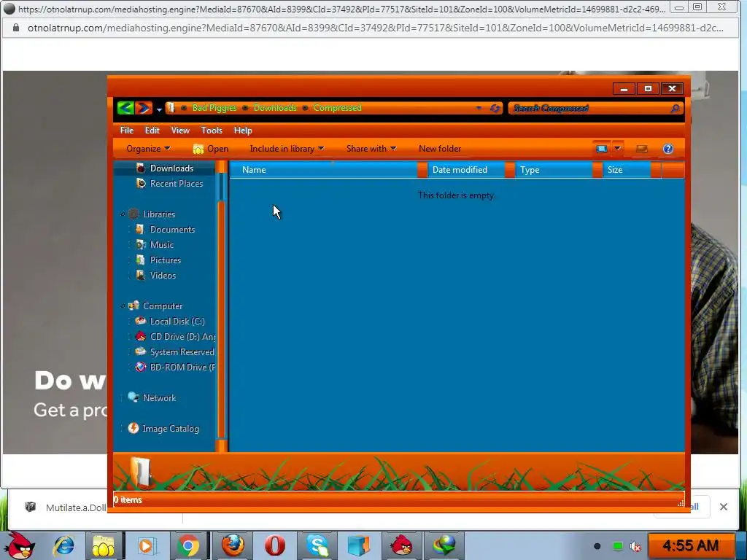
Task: Click the folder icon in details pane
Action: [140, 472]
